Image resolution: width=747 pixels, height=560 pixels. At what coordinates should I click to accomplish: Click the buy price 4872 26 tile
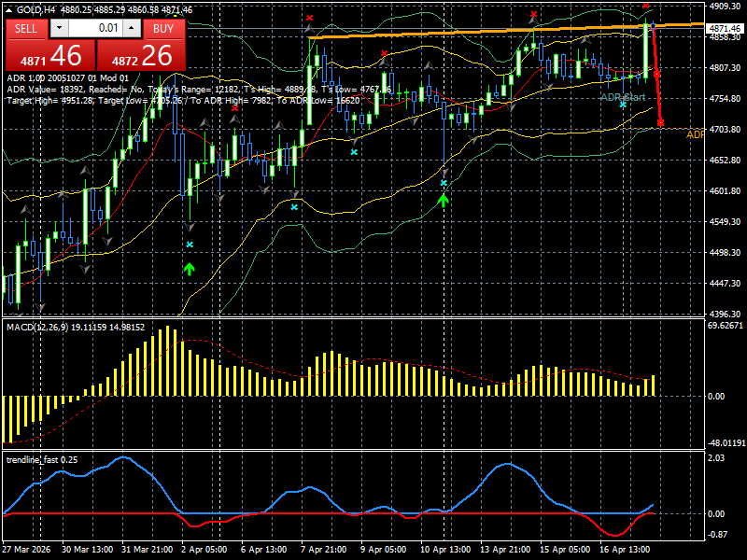click(142, 55)
